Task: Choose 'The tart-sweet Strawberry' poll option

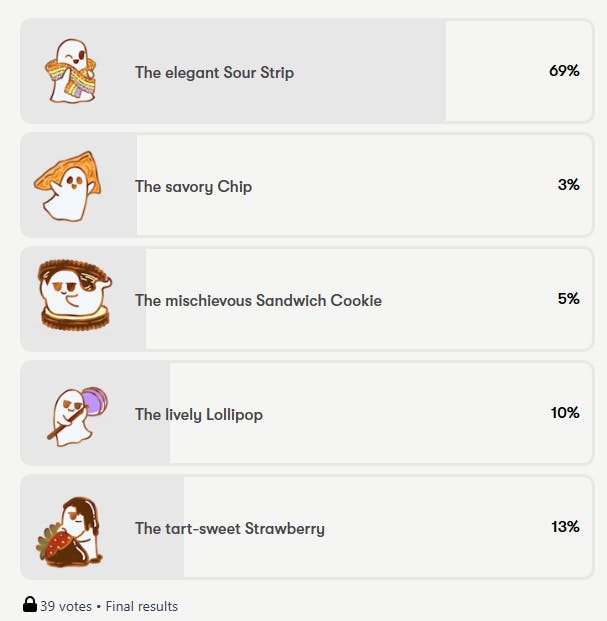Action: [x=307, y=527]
